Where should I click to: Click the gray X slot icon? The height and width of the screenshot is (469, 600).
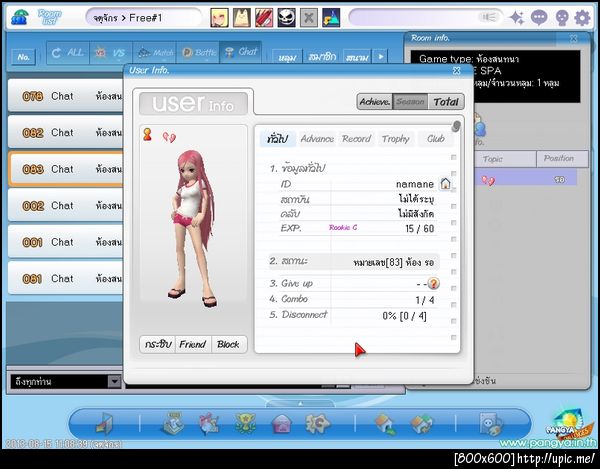309,18
